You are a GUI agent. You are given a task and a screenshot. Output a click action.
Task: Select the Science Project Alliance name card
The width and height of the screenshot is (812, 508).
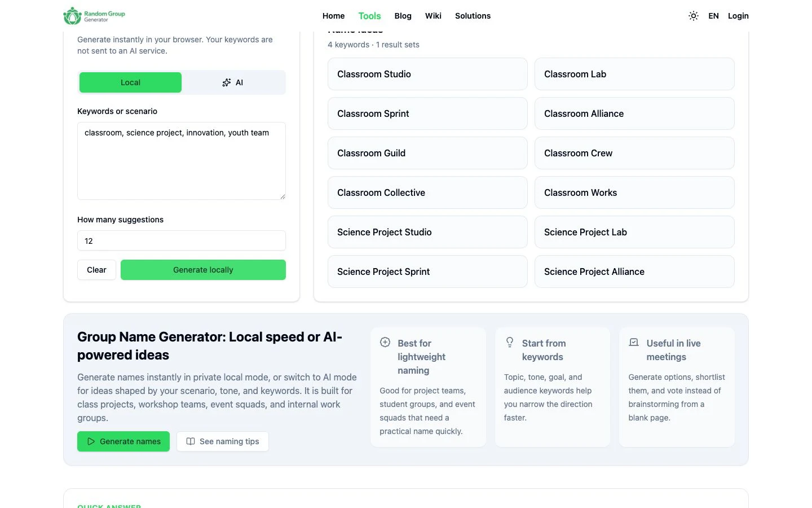click(634, 271)
